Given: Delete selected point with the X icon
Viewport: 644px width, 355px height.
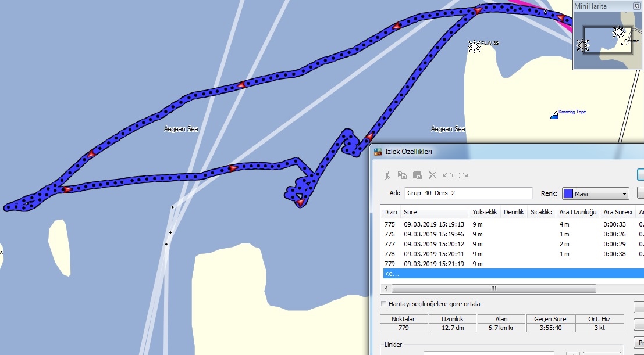Looking at the screenshot, I should tap(432, 175).
